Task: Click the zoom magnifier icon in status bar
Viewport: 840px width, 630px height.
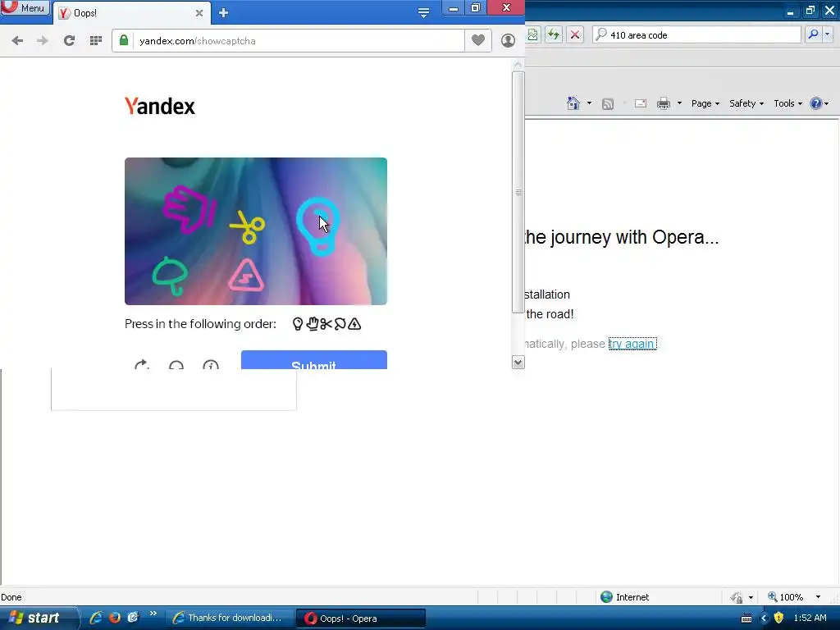Action: coord(773,596)
